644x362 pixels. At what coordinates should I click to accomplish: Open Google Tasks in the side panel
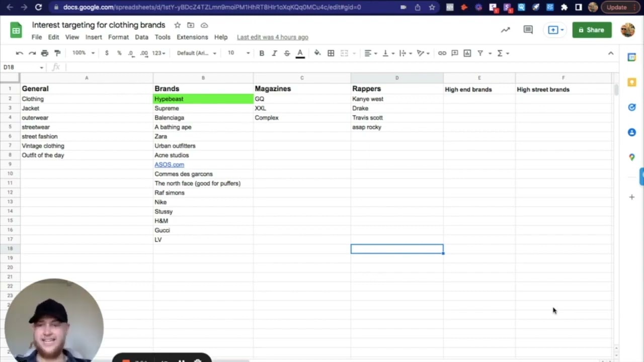point(632,107)
